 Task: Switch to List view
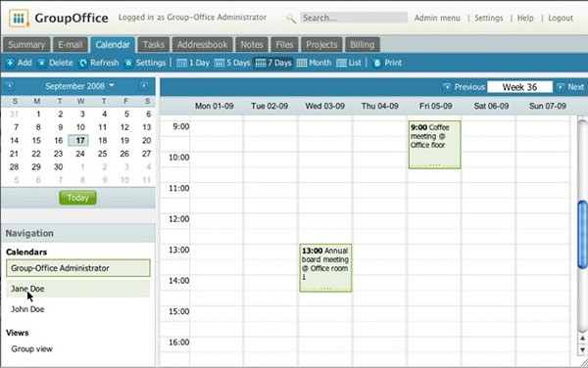coord(349,63)
